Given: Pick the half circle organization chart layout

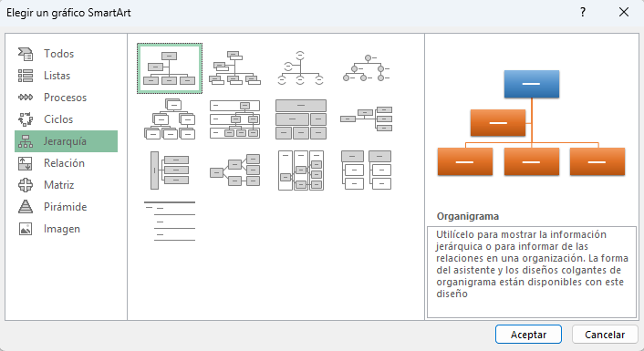Looking at the screenshot, I should pos(301,68).
